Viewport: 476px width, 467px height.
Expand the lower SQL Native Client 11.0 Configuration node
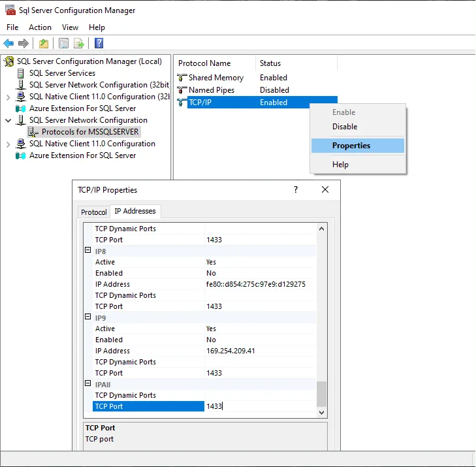[8, 144]
